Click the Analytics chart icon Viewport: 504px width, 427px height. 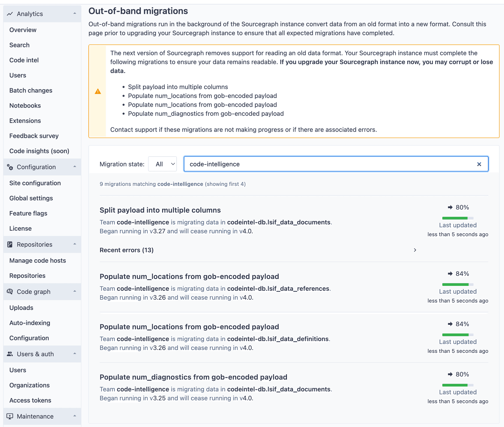pyautogui.click(x=10, y=14)
